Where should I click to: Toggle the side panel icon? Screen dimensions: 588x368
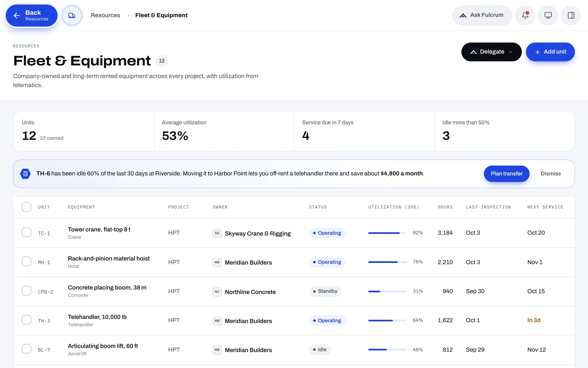click(571, 15)
